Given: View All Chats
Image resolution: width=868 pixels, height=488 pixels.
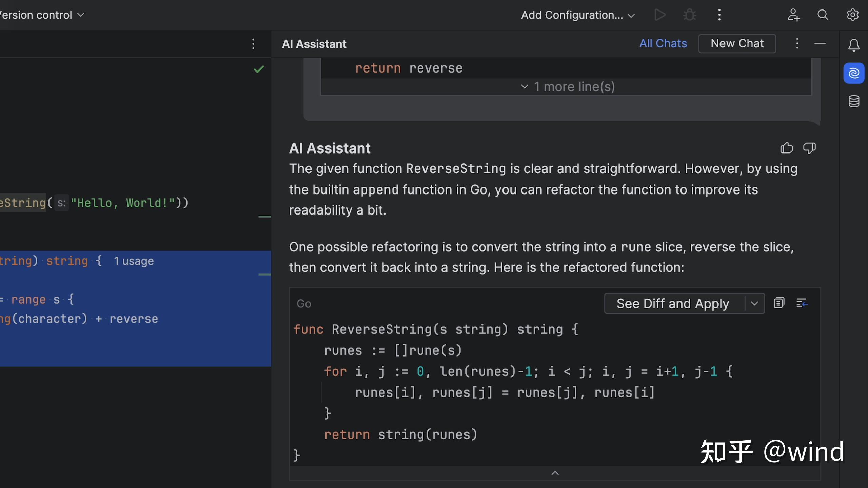Looking at the screenshot, I should coord(663,43).
